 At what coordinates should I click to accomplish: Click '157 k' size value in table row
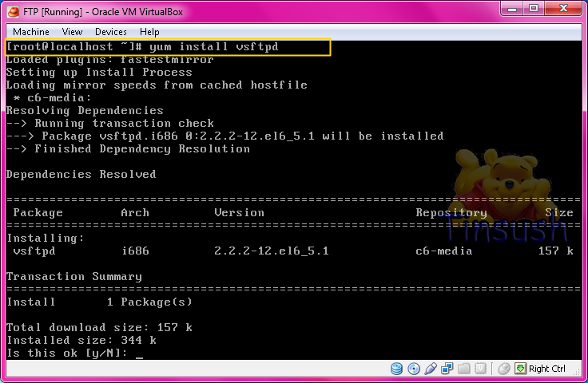click(x=556, y=251)
